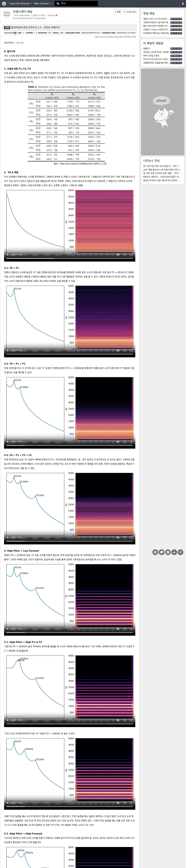This screenshot has height=868, width=186.
Task: Click the share icon beside the article URL
Action: click(x=135, y=37)
